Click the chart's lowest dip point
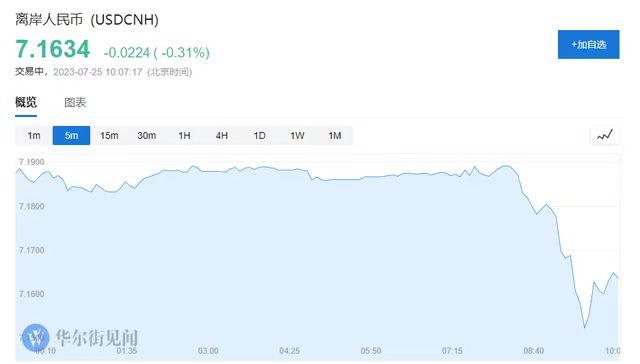The width and height of the screenshot is (640, 364). 585,327
